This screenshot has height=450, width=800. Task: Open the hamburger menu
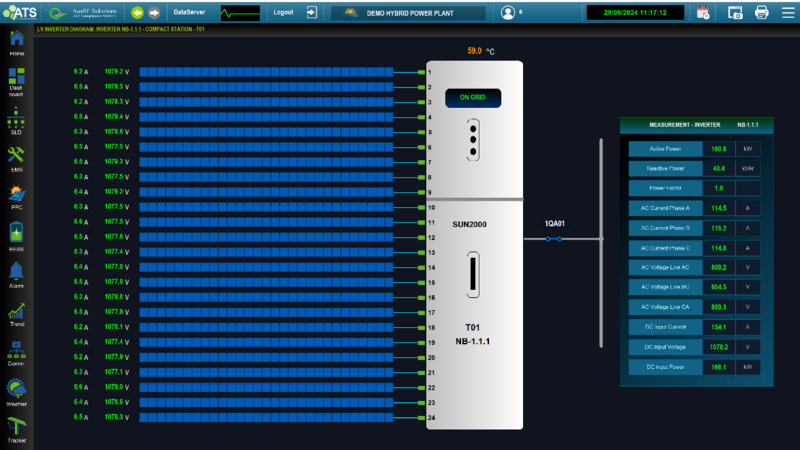coord(788,12)
